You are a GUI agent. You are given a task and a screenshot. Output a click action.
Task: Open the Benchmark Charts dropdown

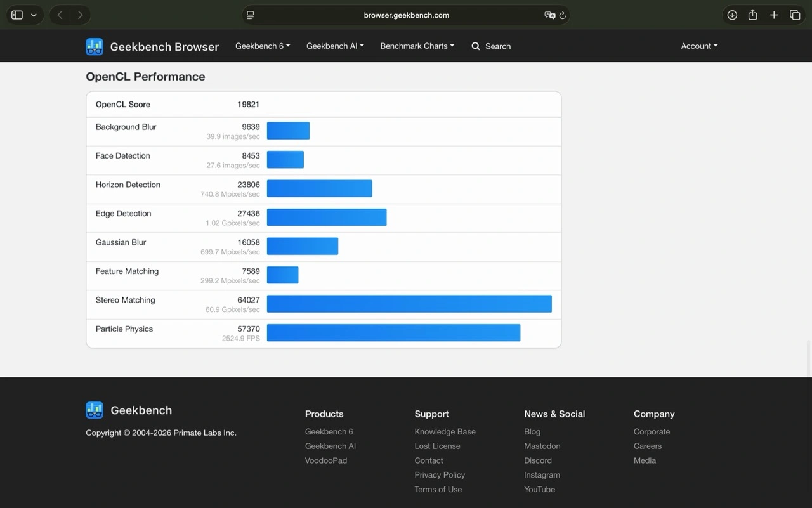click(417, 46)
